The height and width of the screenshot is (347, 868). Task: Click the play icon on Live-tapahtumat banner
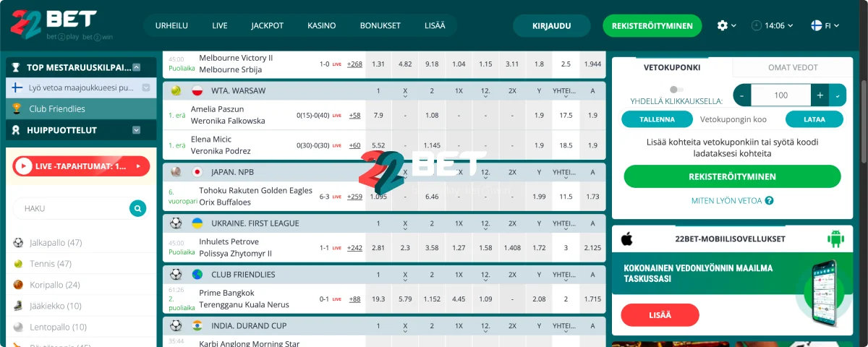(24, 166)
